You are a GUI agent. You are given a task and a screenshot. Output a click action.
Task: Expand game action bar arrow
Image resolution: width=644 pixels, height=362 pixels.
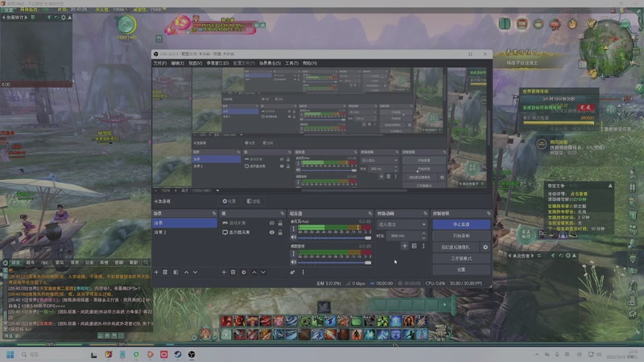click(445, 305)
